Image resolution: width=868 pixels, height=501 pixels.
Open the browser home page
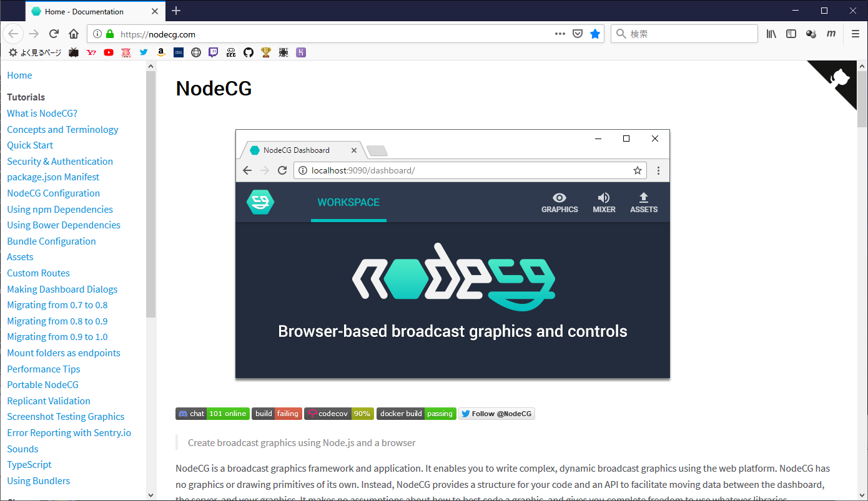[x=74, y=34]
